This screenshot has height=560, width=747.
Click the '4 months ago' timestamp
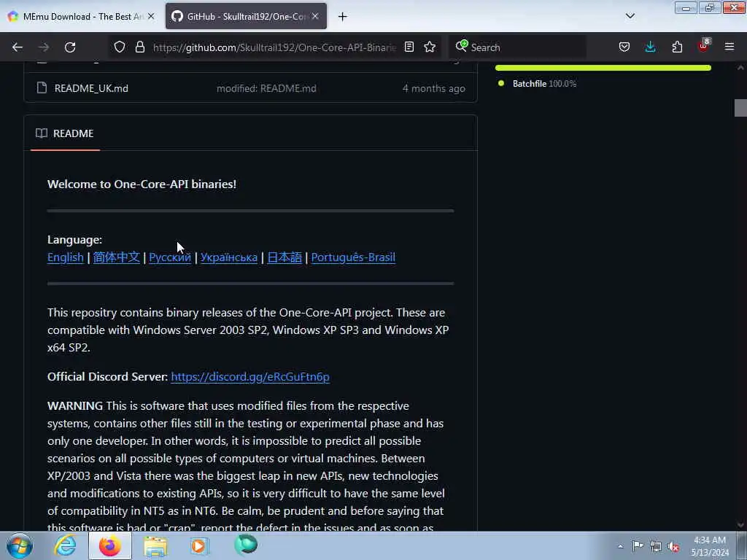pyautogui.click(x=433, y=88)
